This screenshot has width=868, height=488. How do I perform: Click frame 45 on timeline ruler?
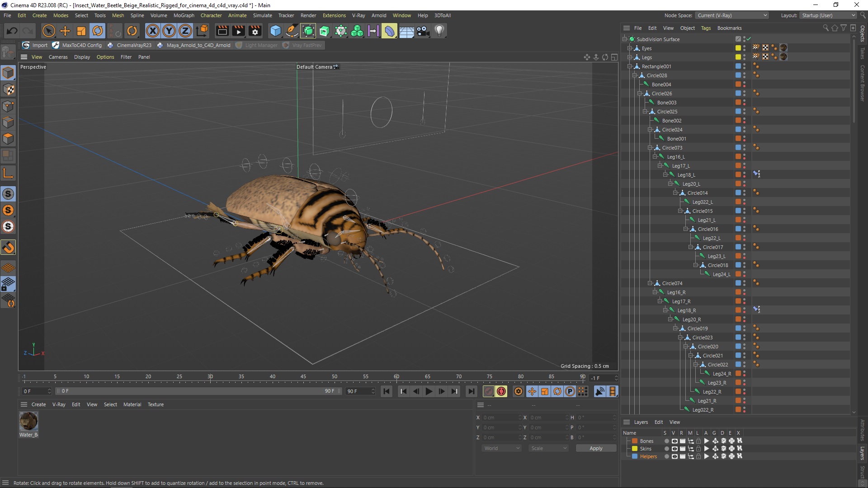pyautogui.click(x=303, y=377)
